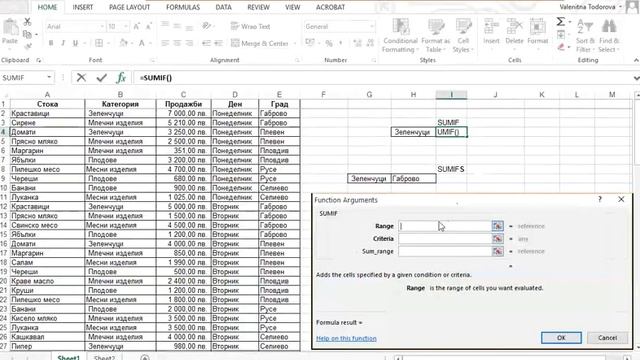Screen dimensions: 640x360
Task: Open the Sheet2 worksheet tab
Action: [104, 358]
